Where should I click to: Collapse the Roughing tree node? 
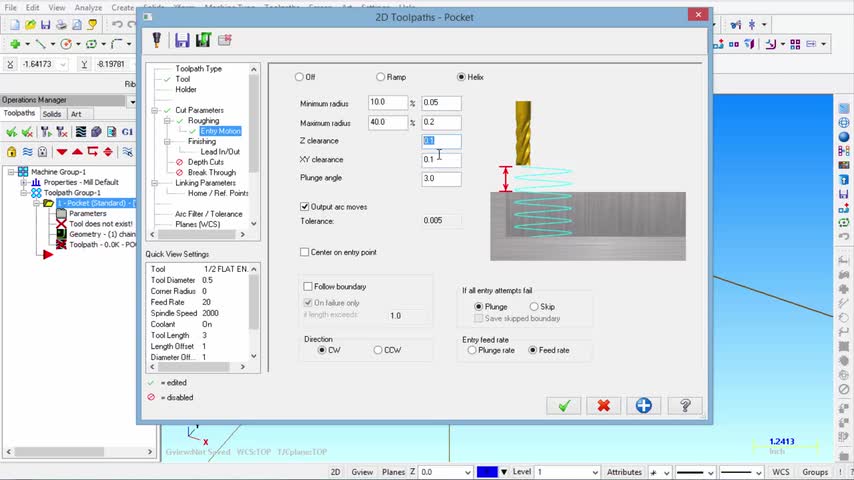click(167, 120)
